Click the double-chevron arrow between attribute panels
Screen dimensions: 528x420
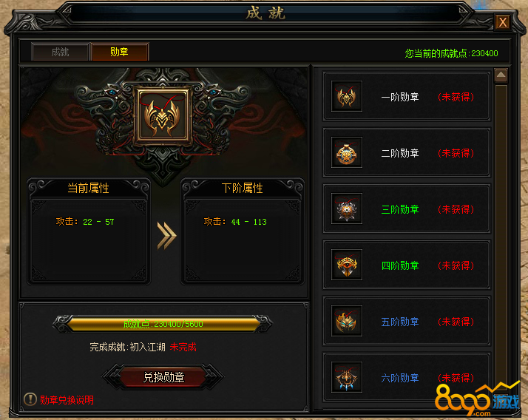166,236
